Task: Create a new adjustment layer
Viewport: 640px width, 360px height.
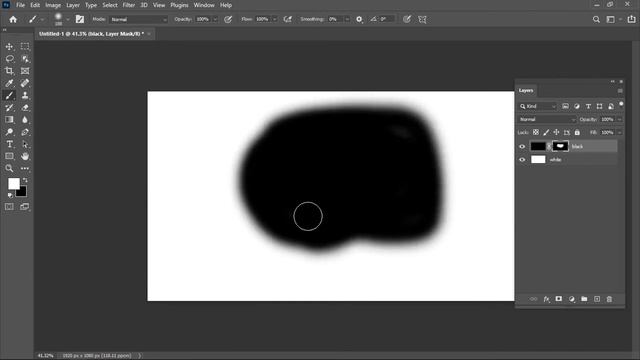Action: click(571, 299)
